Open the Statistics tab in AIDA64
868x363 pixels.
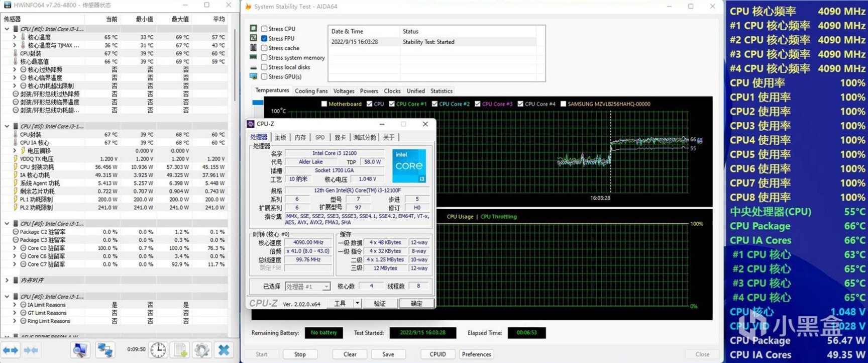point(441,91)
